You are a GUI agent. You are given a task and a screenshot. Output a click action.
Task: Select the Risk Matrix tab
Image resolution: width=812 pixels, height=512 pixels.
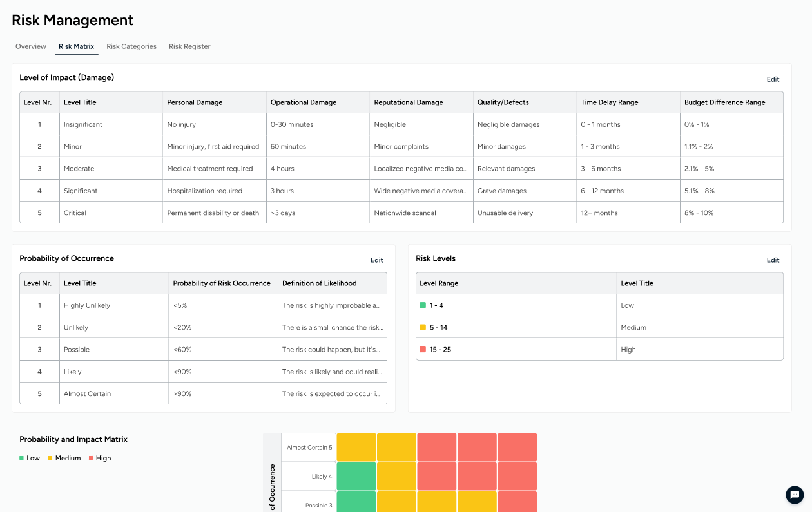(x=76, y=46)
